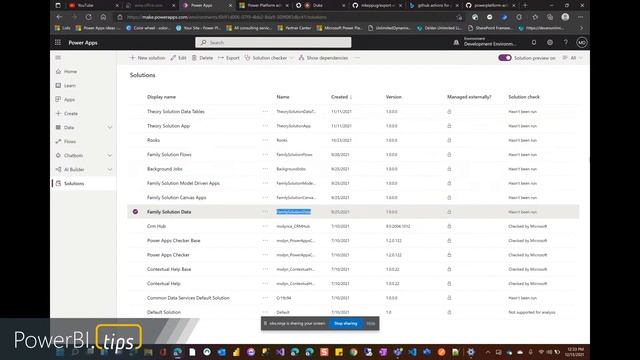The height and width of the screenshot is (360, 640).
Task: Click Hide in the sharing bar
Action: coord(371,323)
